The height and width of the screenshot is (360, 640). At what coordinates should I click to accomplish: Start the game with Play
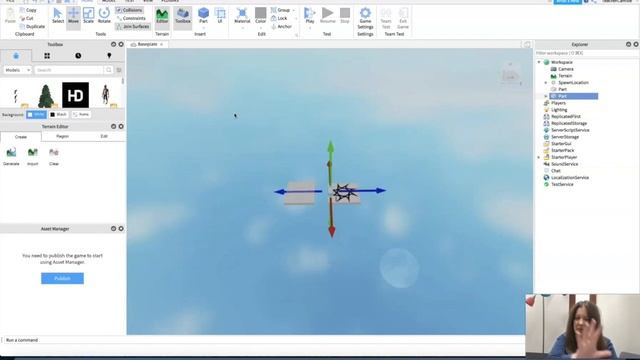[310, 16]
